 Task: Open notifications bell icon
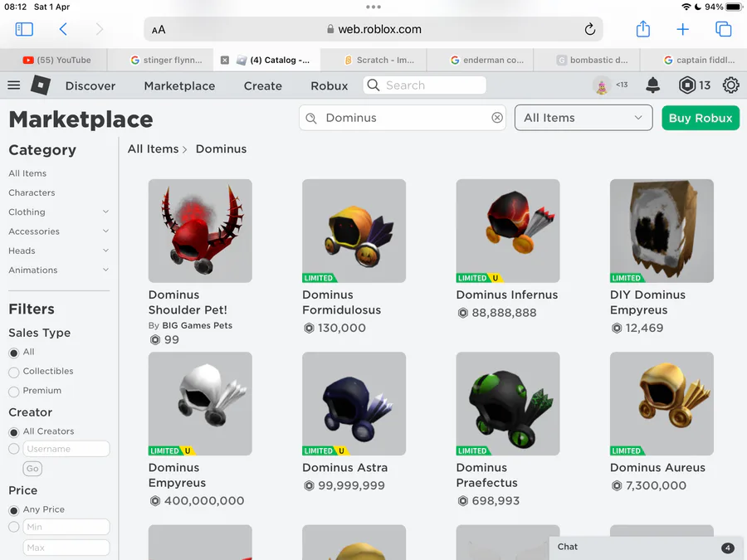coord(652,85)
